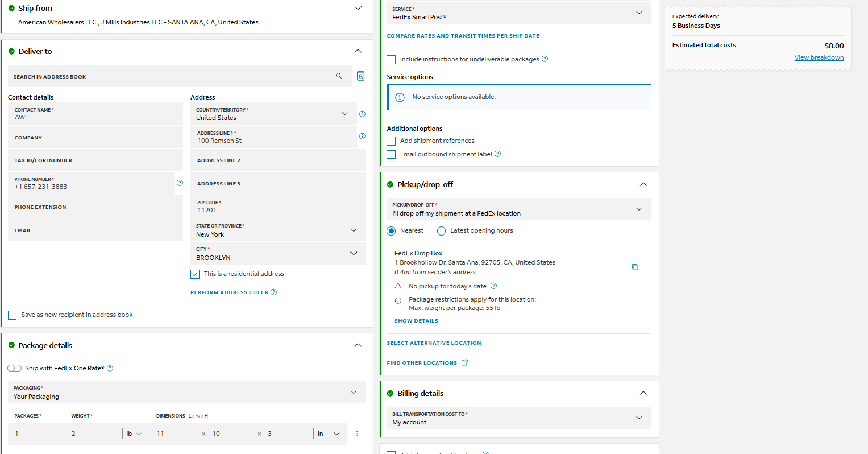The height and width of the screenshot is (454, 868).
Task: Click the Address Line 1 field
Action: click(273, 137)
